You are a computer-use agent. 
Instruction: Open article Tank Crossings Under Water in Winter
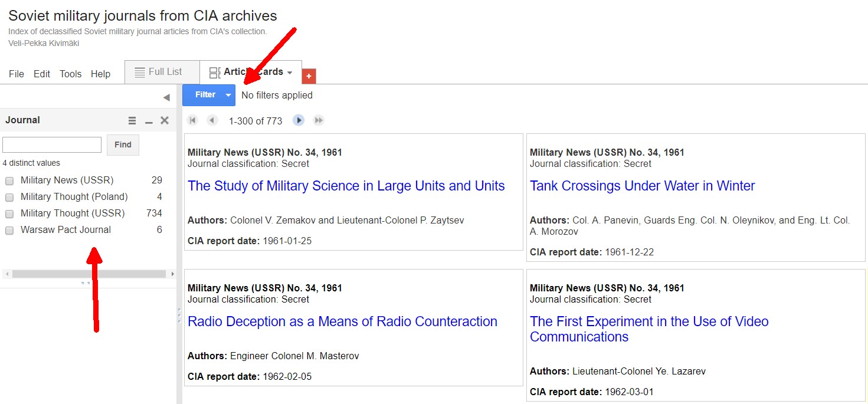(643, 186)
